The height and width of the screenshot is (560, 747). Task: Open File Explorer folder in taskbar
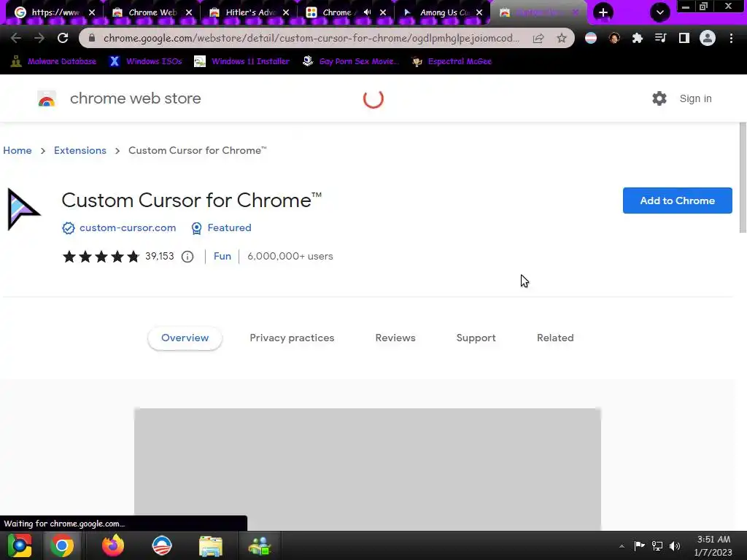click(x=211, y=545)
